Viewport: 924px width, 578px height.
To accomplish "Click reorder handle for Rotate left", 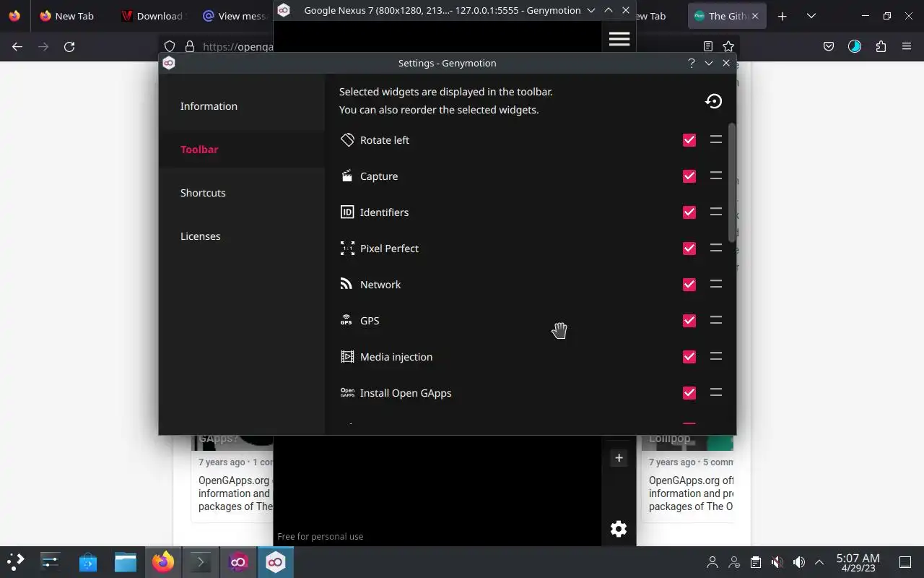I will pyautogui.click(x=716, y=139).
